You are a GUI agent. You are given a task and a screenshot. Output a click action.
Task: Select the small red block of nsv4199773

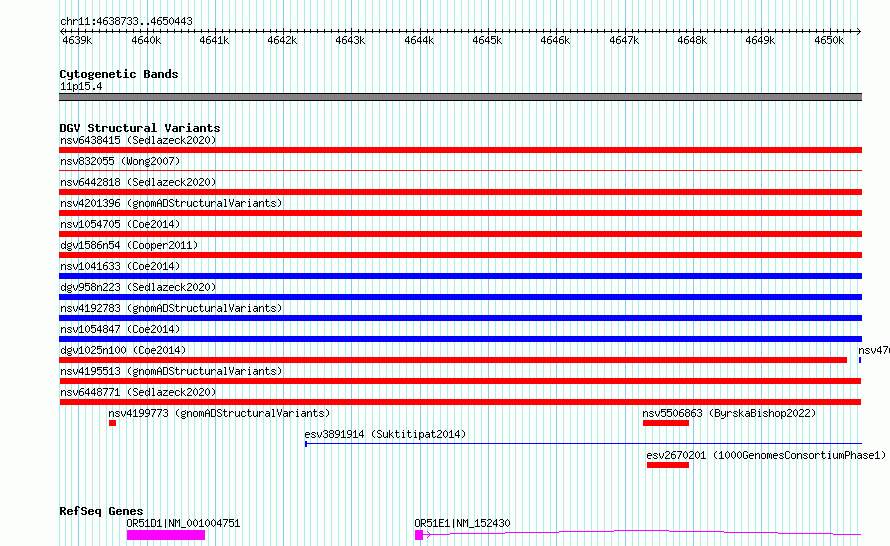[x=112, y=423]
